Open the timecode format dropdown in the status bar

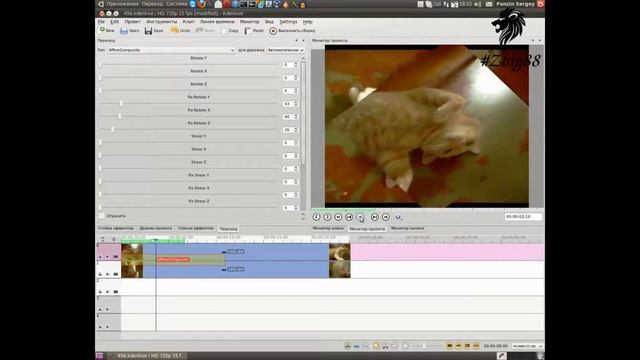pos(527,346)
